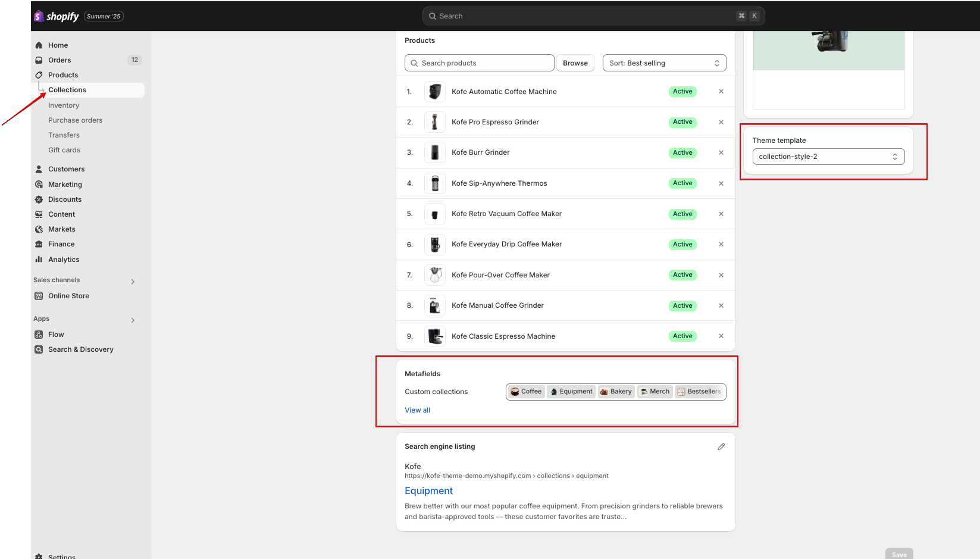Remove Kofe Manual Coffee Grinder

[x=721, y=305]
